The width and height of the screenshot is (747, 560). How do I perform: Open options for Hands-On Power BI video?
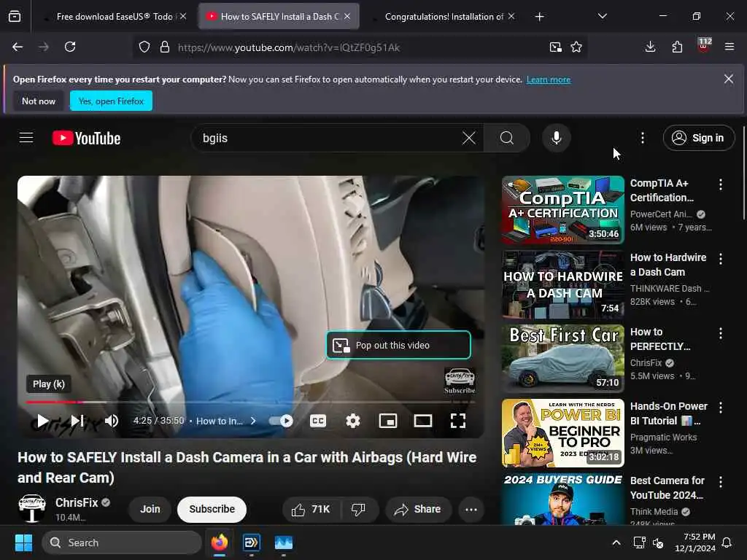point(720,408)
